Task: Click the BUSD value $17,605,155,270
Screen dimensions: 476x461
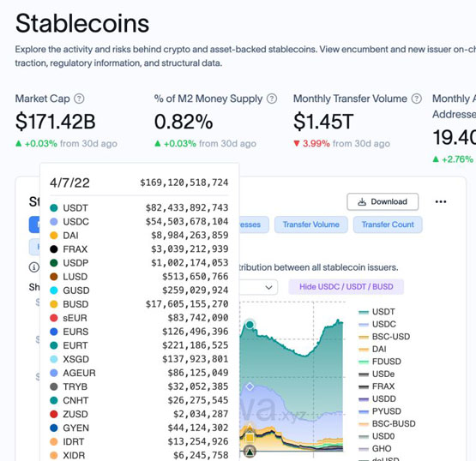Action: coord(187,304)
